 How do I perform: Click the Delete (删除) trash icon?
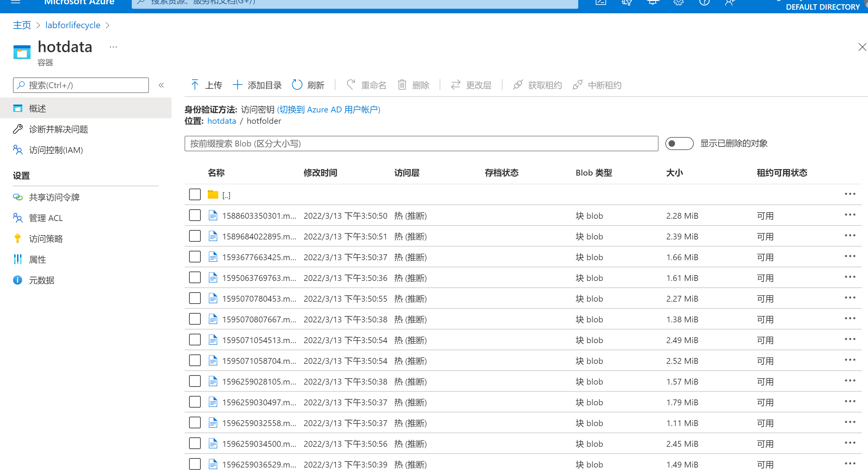click(402, 85)
